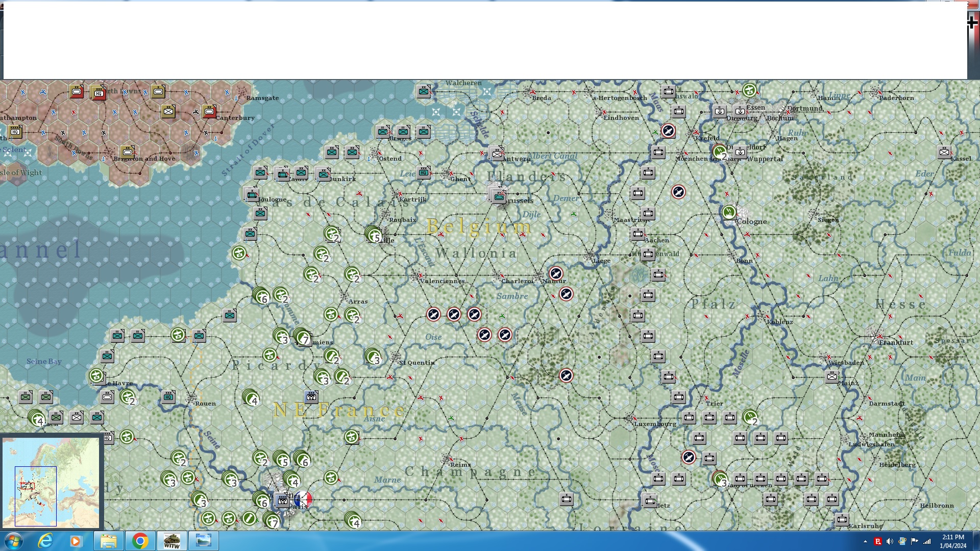Select the HQ counter west of Rouen
The width and height of the screenshot is (980, 551).
coord(168,396)
